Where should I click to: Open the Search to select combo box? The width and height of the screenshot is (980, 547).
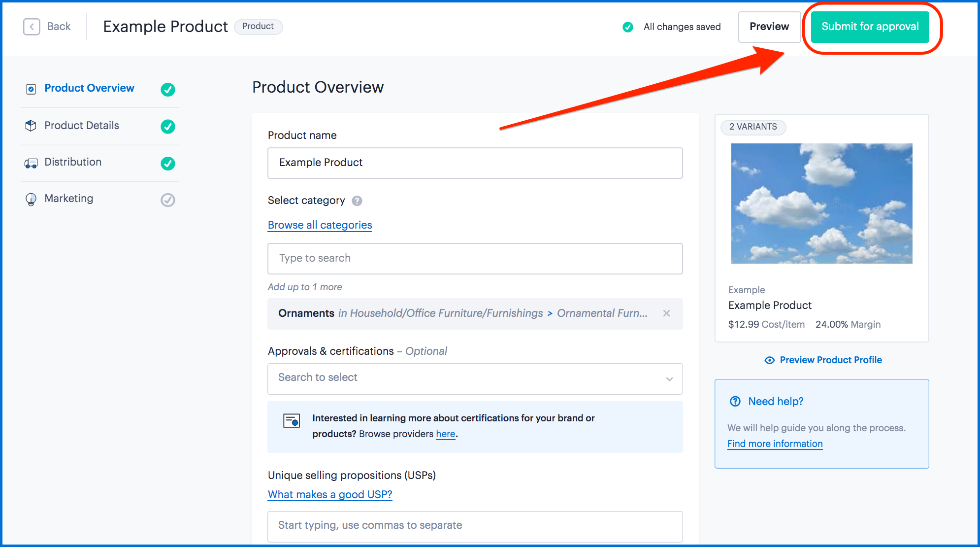pyautogui.click(x=463, y=378)
